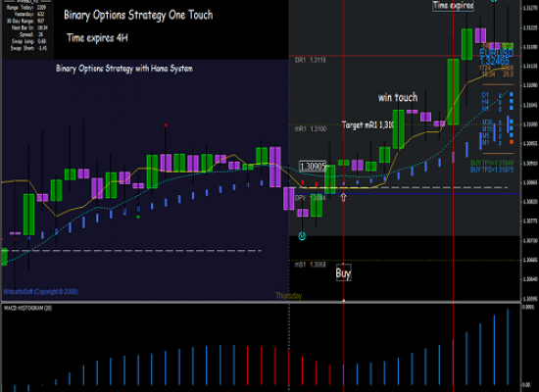Select the D1 timeframe trend square
This screenshot has width=539, height=392.
pos(512,94)
